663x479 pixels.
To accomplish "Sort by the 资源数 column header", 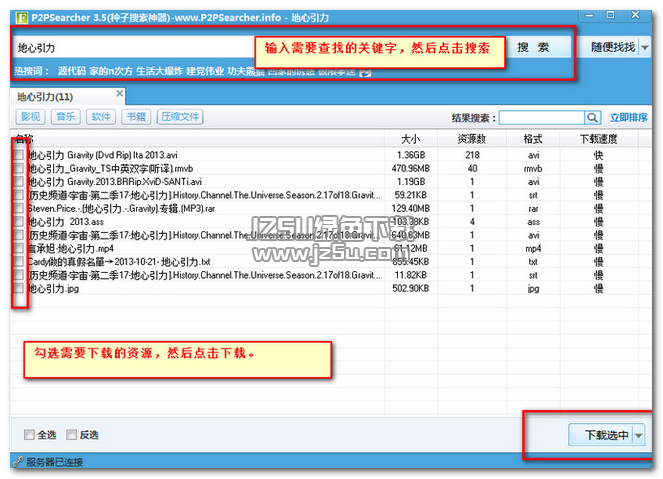I will [472, 139].
